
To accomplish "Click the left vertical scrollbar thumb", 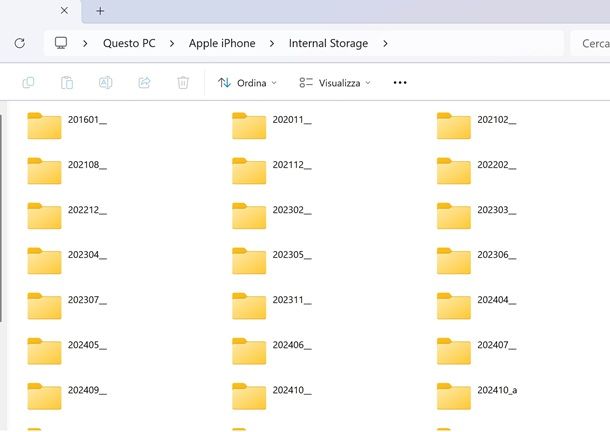I will tap(1, 218).
